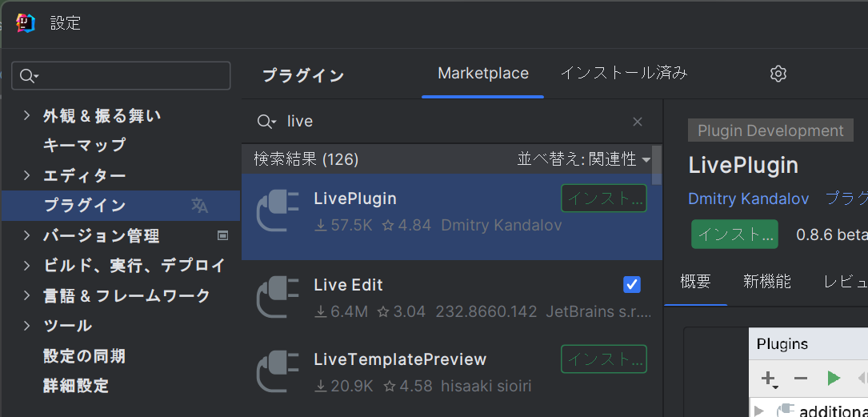Click the LivePlugin heading in details pane
The width and height of the screenshot is (868, 417).
[x=743, y=166]
